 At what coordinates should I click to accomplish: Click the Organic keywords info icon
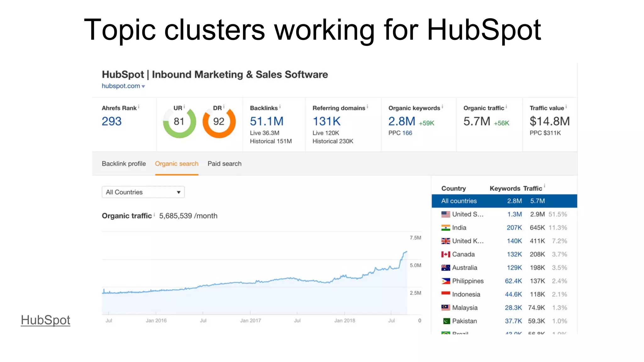click(x=442, y=107)
